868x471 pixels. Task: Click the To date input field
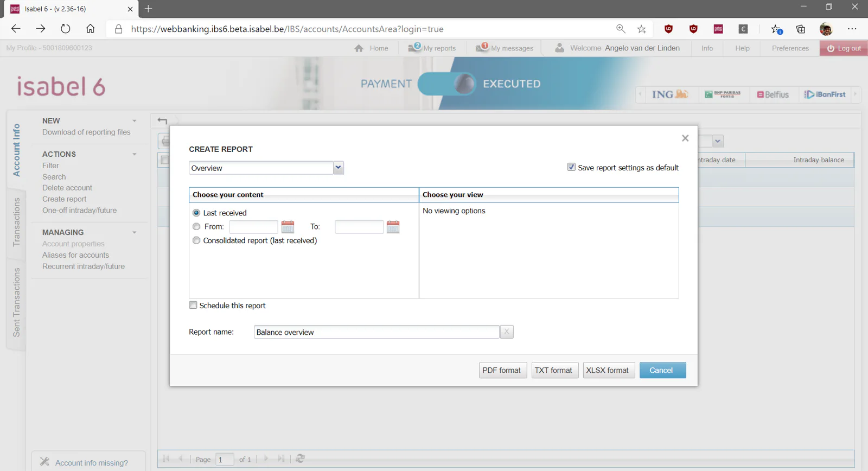pyautogui.click(x=359, y=227)
